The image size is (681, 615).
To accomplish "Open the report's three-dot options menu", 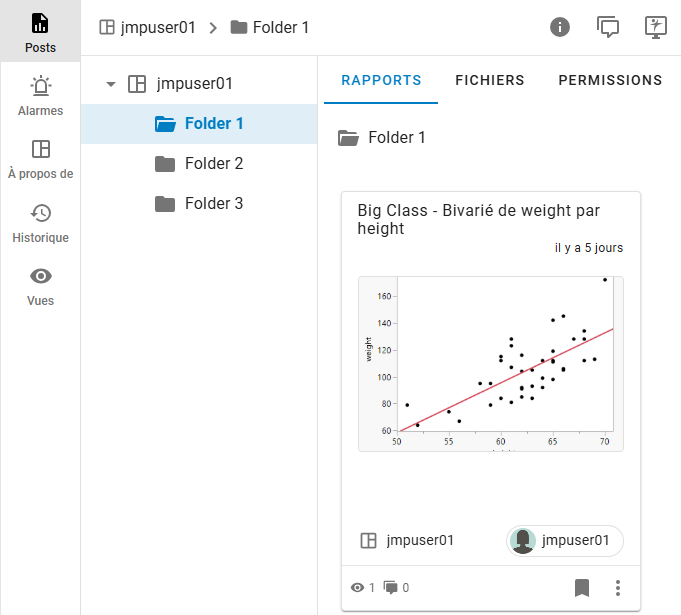I will point(618,587).
